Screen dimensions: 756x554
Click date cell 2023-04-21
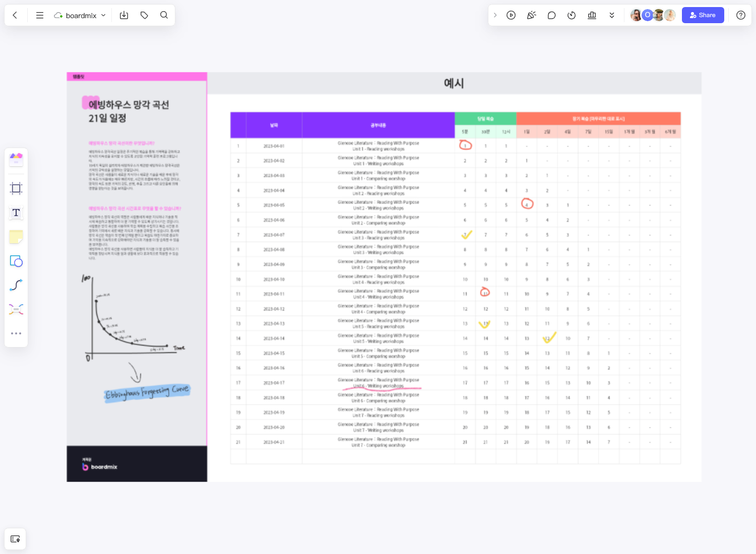click(x=274, y=442)
